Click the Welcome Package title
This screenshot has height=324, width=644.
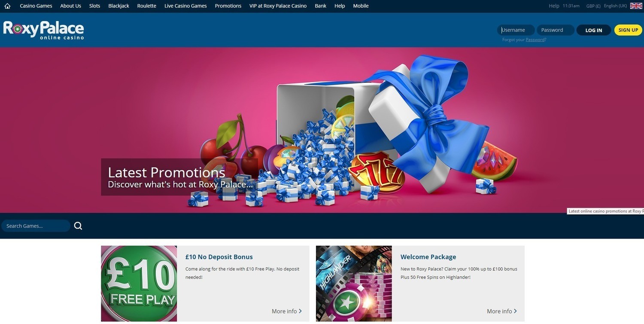point(428,257)
